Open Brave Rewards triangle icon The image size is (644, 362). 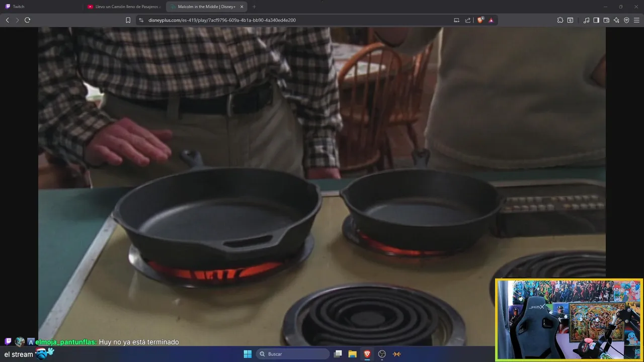(491, 20)
